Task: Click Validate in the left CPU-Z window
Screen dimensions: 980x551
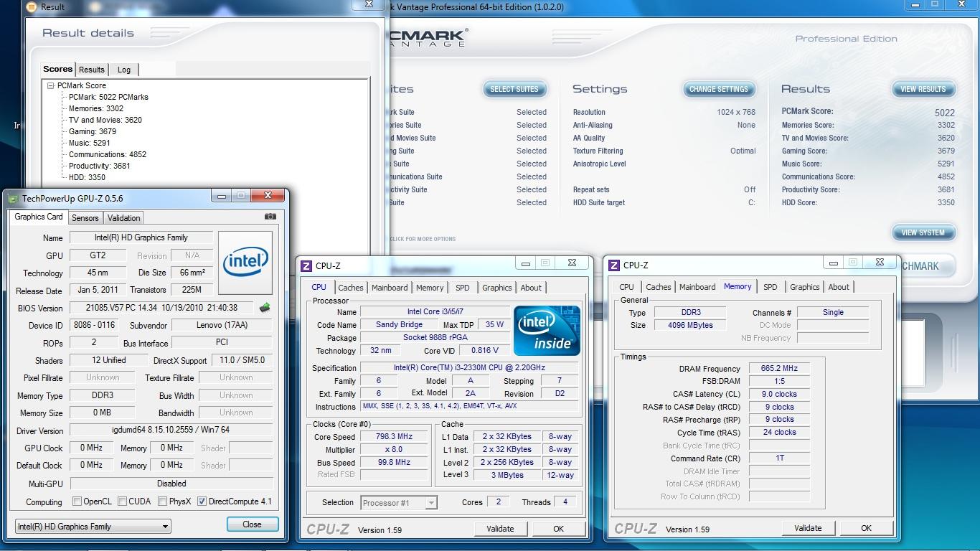Action: 500,529
